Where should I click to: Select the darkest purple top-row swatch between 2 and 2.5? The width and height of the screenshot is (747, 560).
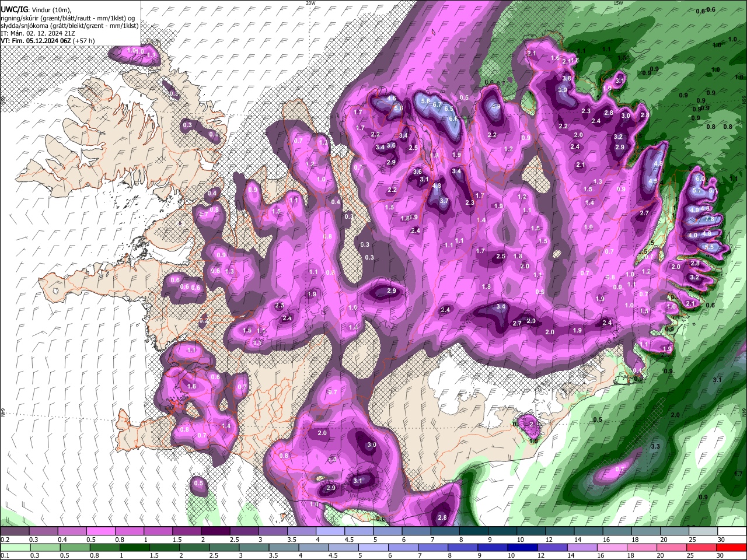pos(215,531)
